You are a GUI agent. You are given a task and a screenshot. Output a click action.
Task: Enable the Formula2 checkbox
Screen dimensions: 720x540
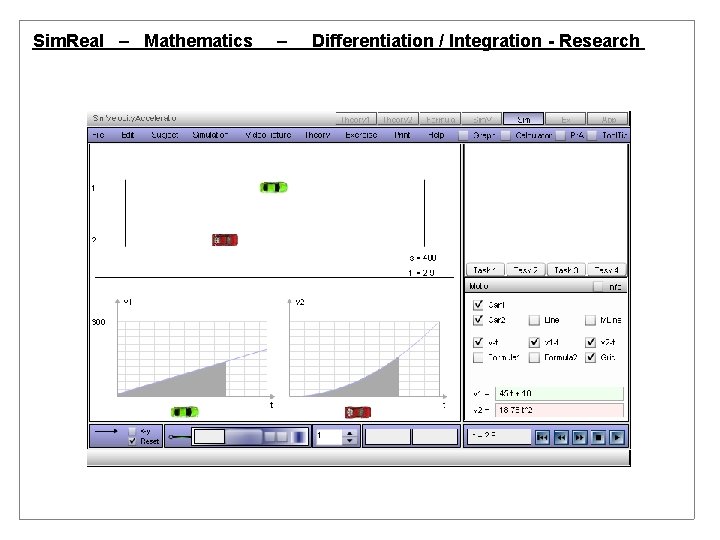coord(534,357)
